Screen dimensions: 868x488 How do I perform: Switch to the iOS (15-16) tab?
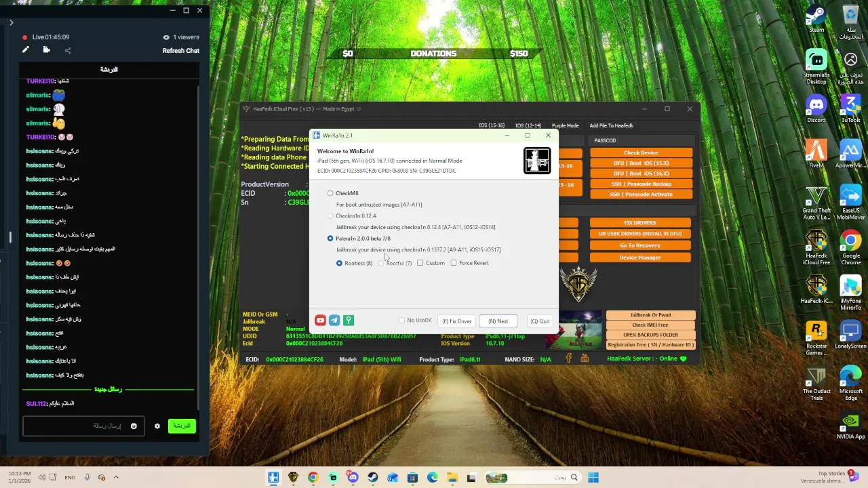(x=492, y=125)
